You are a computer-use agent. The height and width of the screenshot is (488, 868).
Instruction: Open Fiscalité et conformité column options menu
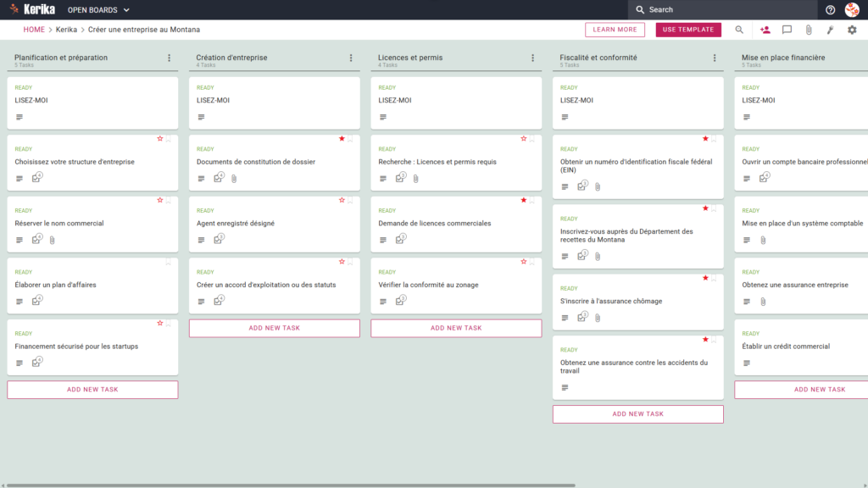click(x=715, y=58)
